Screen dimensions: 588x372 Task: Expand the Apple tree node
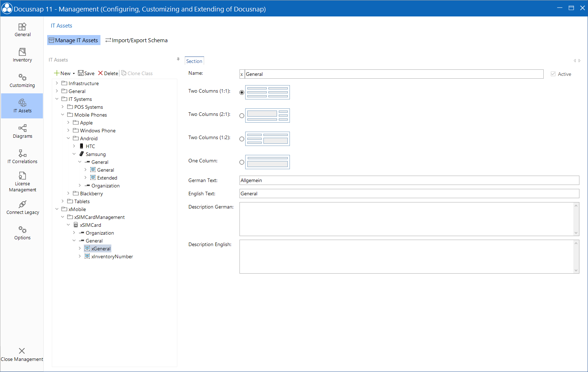[x=68, y=122]
